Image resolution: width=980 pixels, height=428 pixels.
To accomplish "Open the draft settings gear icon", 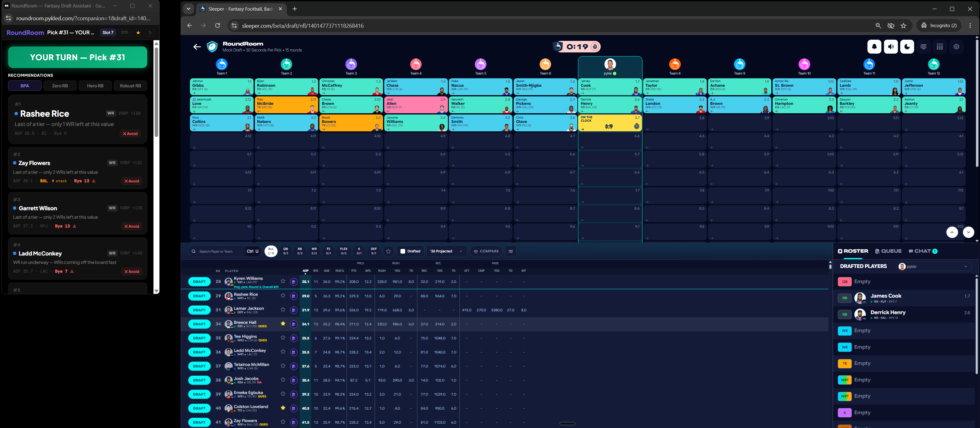I will coord(956,46).
